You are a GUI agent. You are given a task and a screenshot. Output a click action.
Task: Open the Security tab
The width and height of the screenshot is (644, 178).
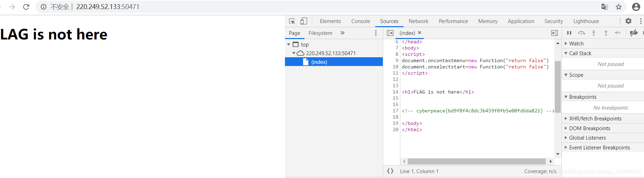[x=553, y=21]
